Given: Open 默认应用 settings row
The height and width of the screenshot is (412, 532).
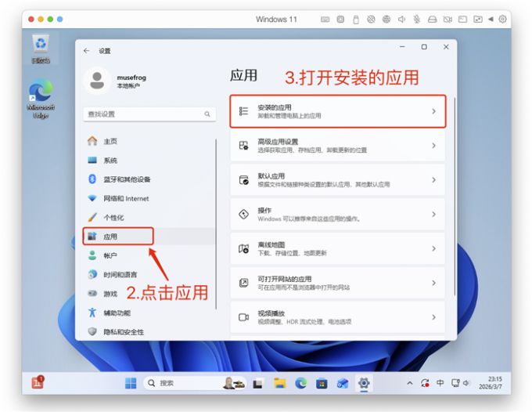Looking at the screenshot, I should pyautogui.click(x=338, y=180).
